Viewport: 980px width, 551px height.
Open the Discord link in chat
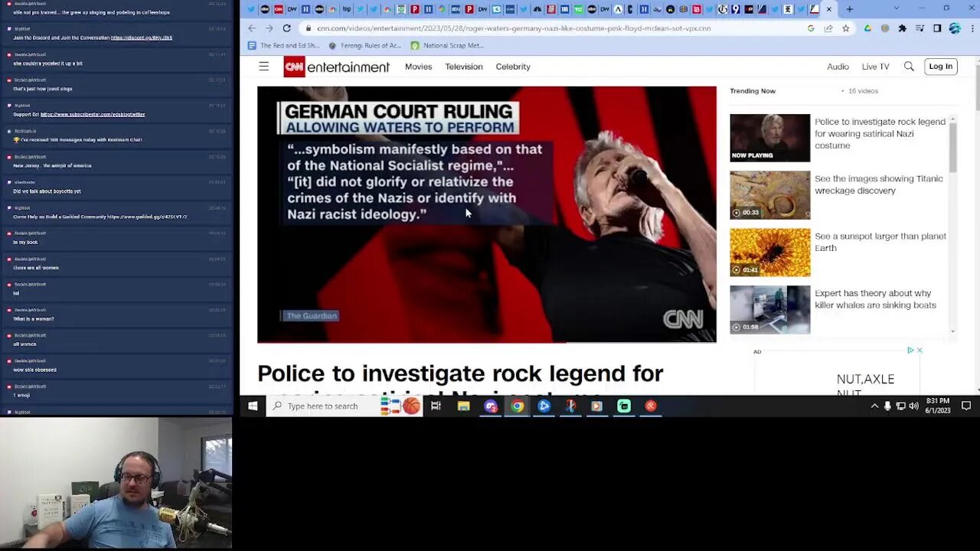[141, 37]
